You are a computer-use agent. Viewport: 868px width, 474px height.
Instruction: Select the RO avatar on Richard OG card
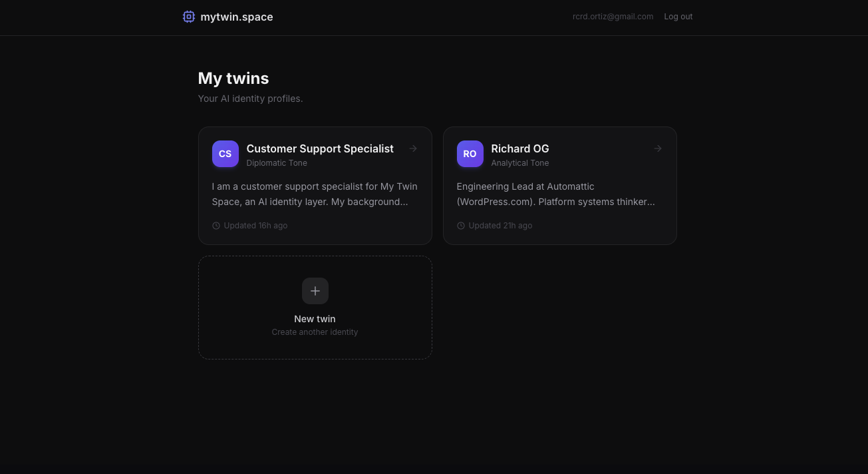point(470,154)
